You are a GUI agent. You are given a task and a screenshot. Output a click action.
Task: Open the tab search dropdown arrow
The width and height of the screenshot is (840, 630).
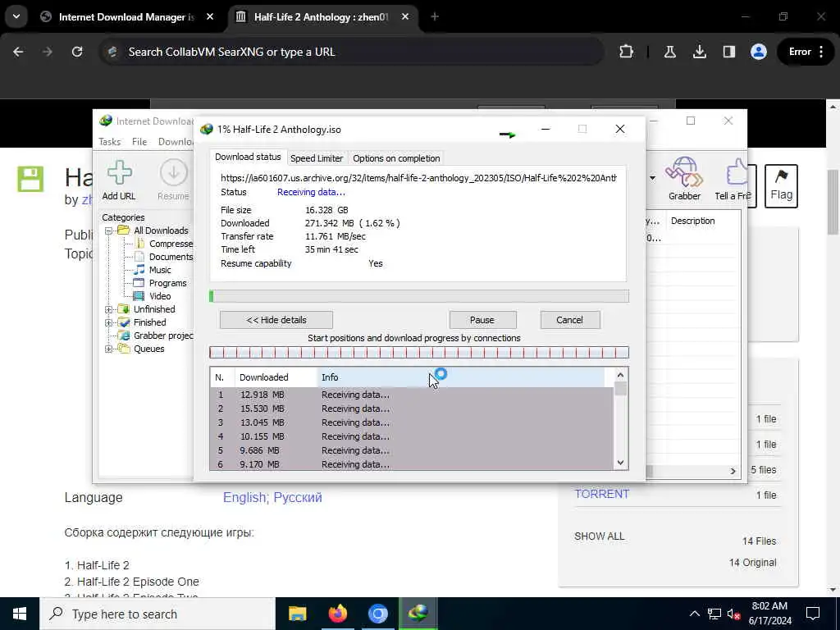[16, 16]
